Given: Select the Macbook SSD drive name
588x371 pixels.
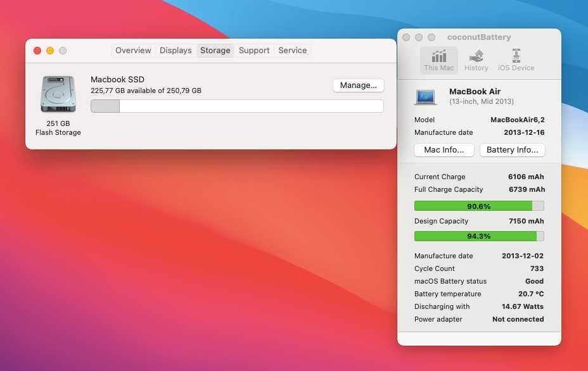Looking at the screenshot, I should 117,79.
